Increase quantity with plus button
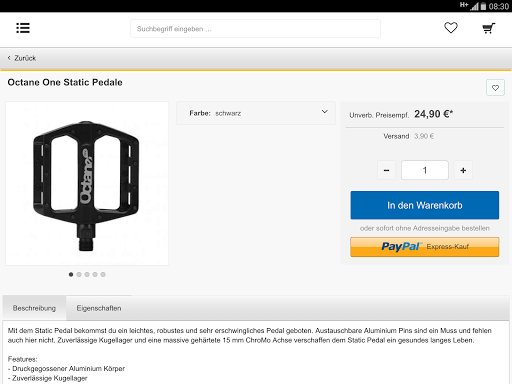This screenshot has width=512, height=384. click(463, 170)
